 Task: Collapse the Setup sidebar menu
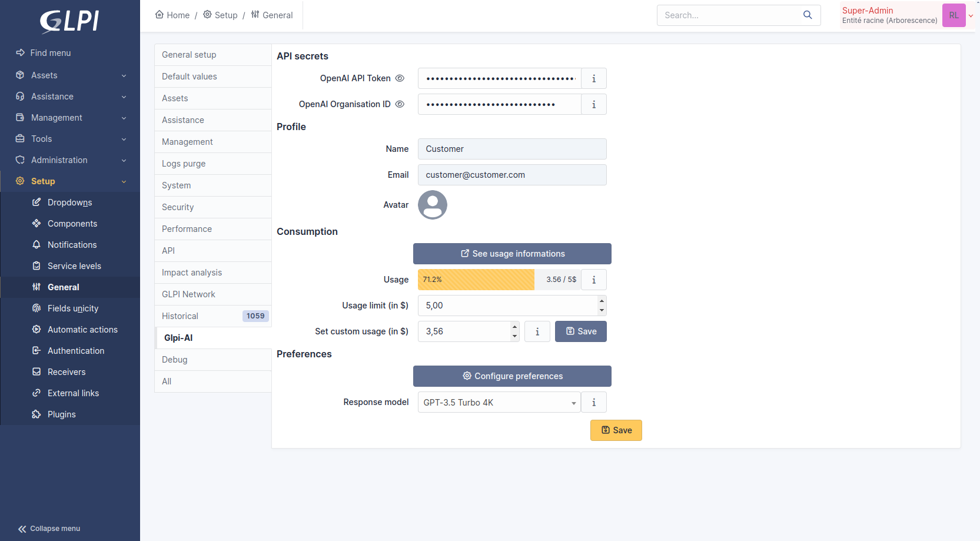pos(70,181)
